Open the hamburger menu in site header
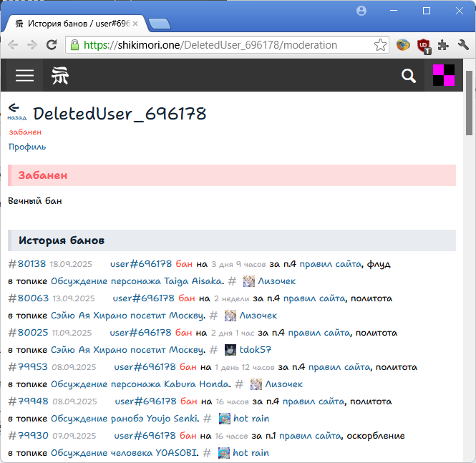This screenshot has height=463, width=476. coord(25,75)
